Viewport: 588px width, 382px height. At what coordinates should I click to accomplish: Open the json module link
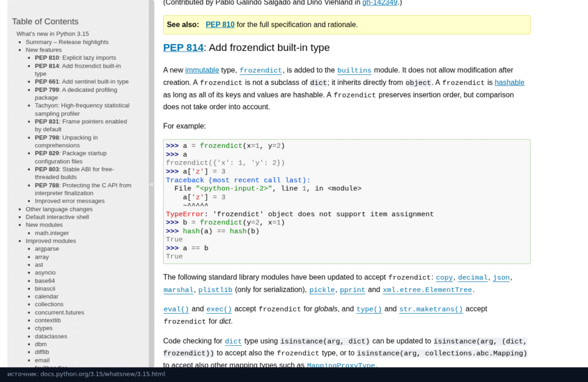click(x=501, y=278)
